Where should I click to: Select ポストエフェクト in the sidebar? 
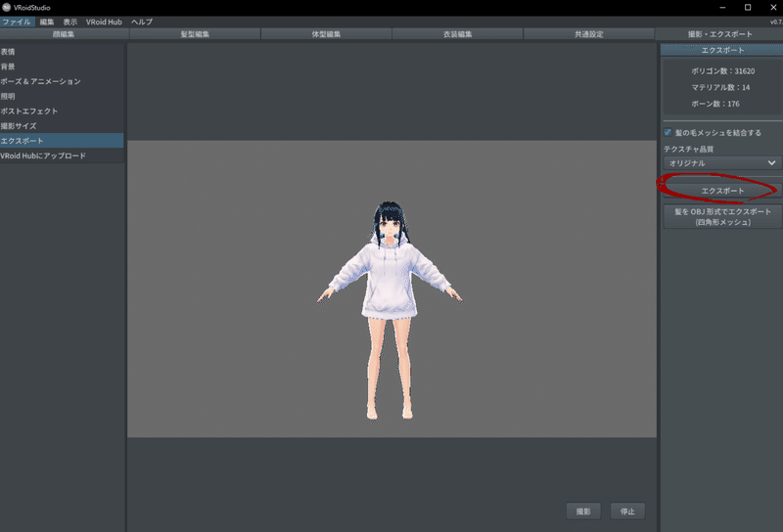point(62,111)
